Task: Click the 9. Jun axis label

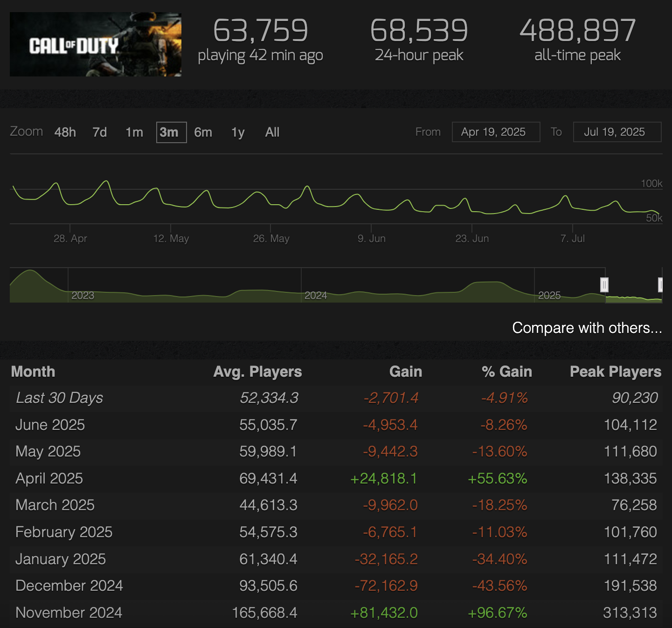Action: coord(372,238)
